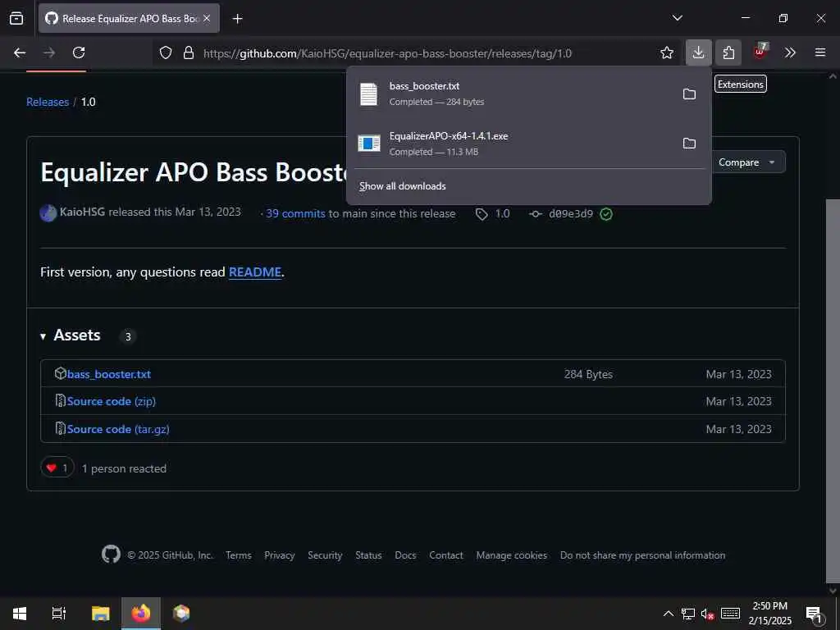Open the touch keyboard tray icon
This screenshot has height=630, width=840.
pyautogui.click(x=730, y=614)
